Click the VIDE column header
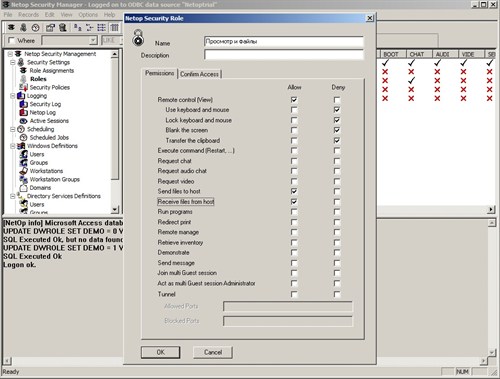 tap(470, 54)
